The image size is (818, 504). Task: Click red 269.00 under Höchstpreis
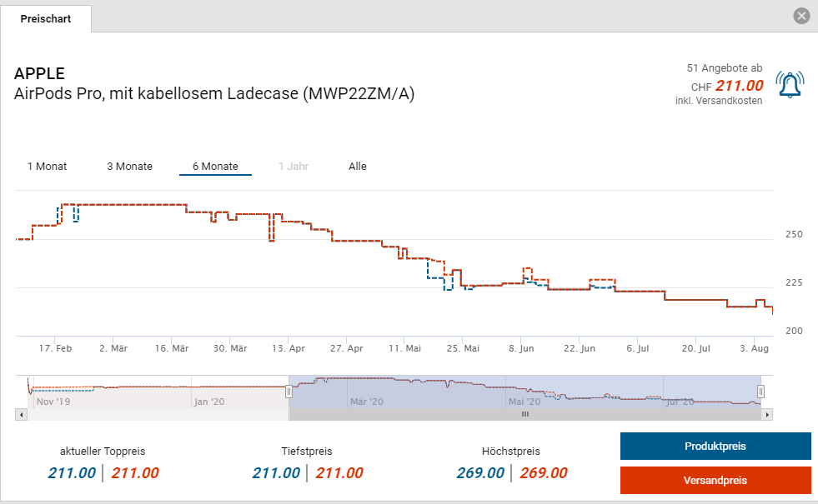(543, 472)
